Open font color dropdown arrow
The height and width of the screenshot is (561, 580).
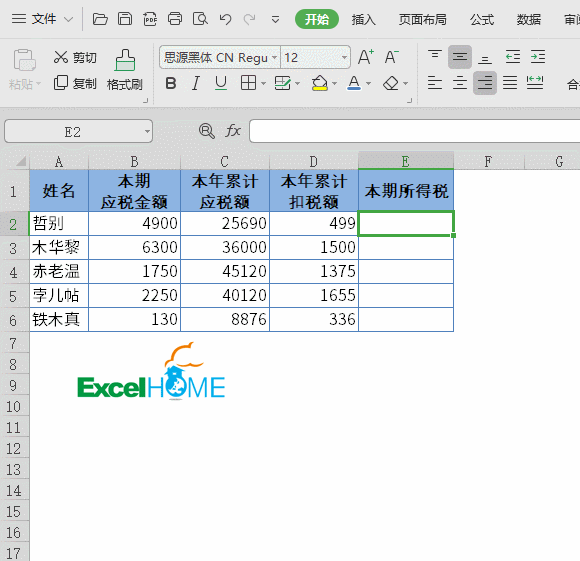pos(368,84)
